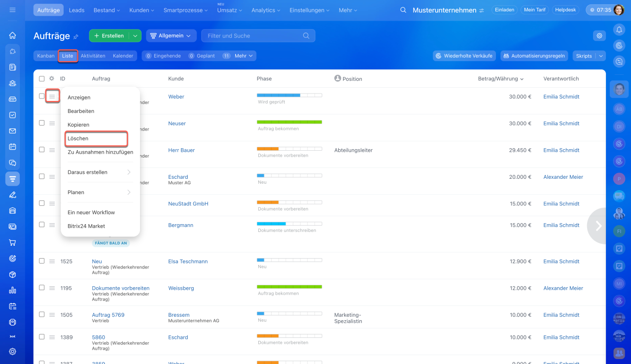This screenshot has height=364, width=631.
Task: Open the gear settings button top-right of list
Action: click(x=599, y=35)
